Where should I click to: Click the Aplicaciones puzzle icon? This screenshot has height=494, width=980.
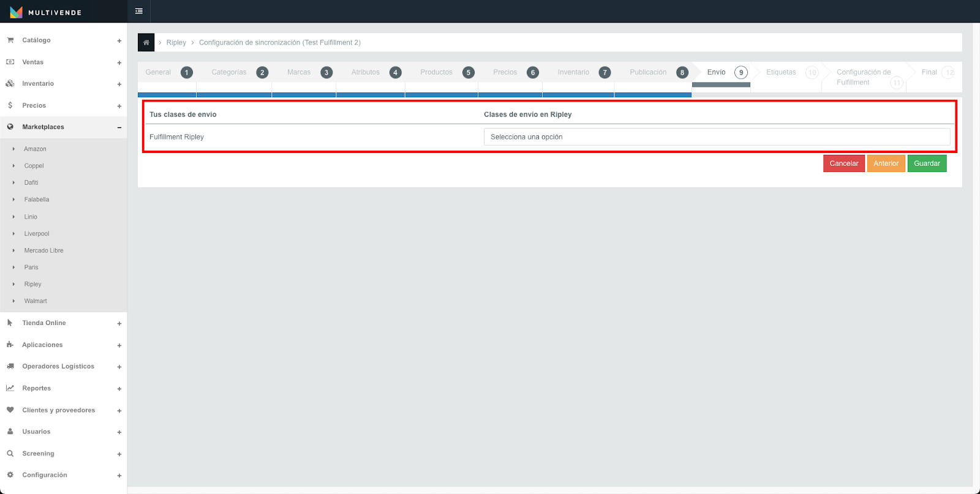tap(10, 345)
